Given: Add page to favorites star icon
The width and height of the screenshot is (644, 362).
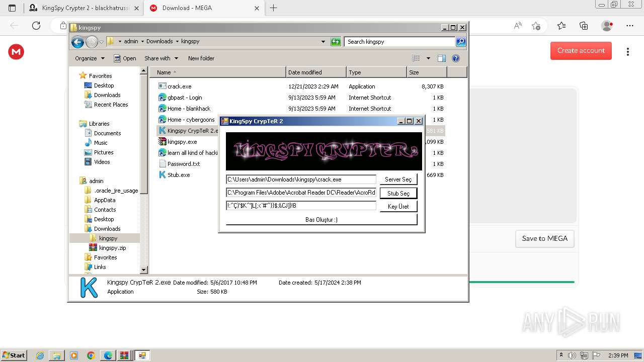Looking at the screenshot, I should (x=536, y=26).
